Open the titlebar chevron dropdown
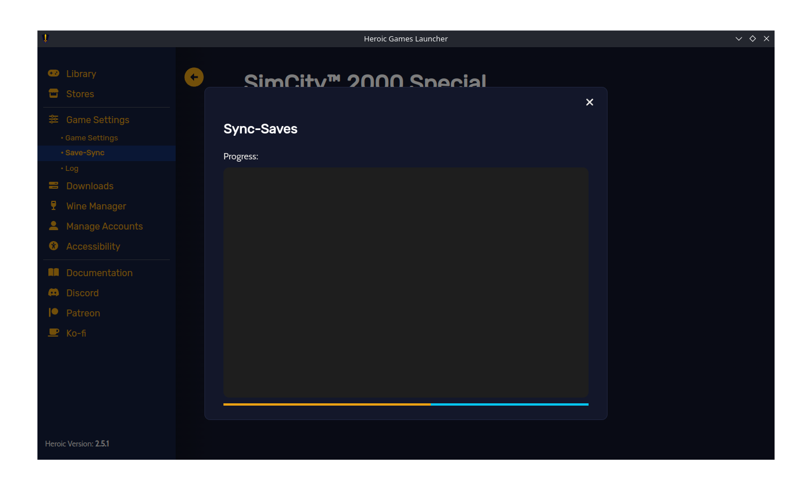Screen dimensions: 812x504 tap(739, 39)
